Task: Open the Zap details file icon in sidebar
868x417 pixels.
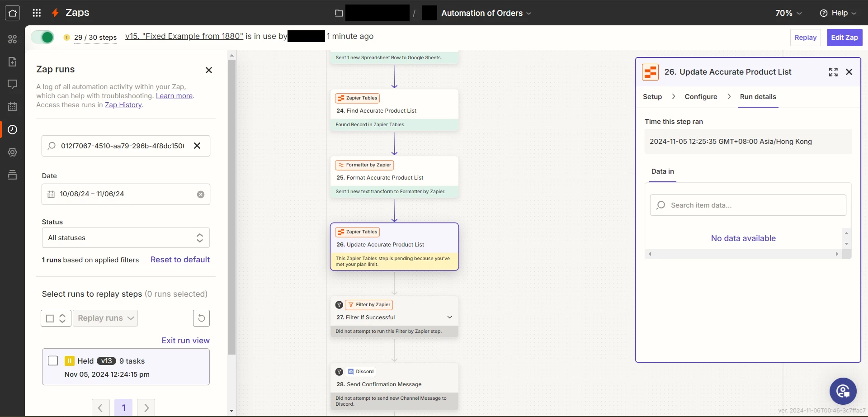Action: 13,62
